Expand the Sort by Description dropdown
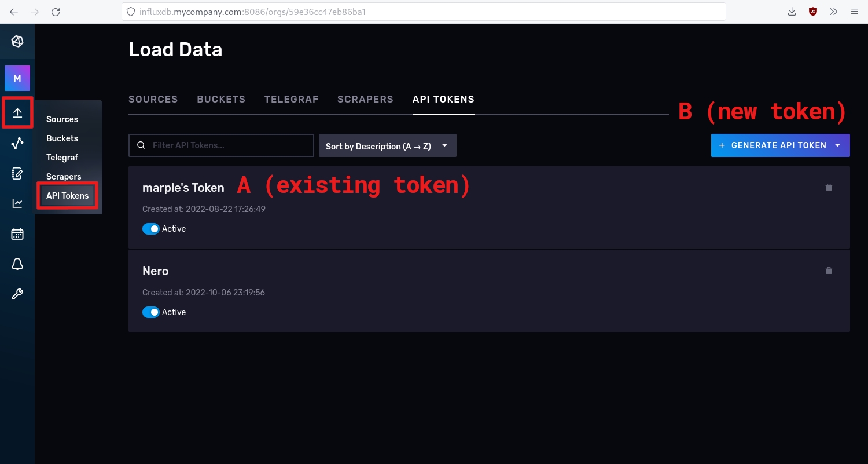 coord(387,146)
